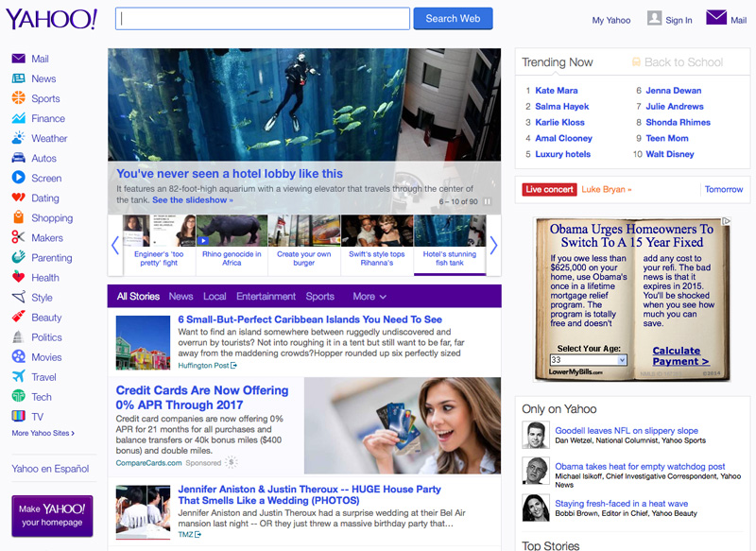Open the Health apple icon
Screen dimensions: 756x551
pyautogui.click(x=18, y=277)
